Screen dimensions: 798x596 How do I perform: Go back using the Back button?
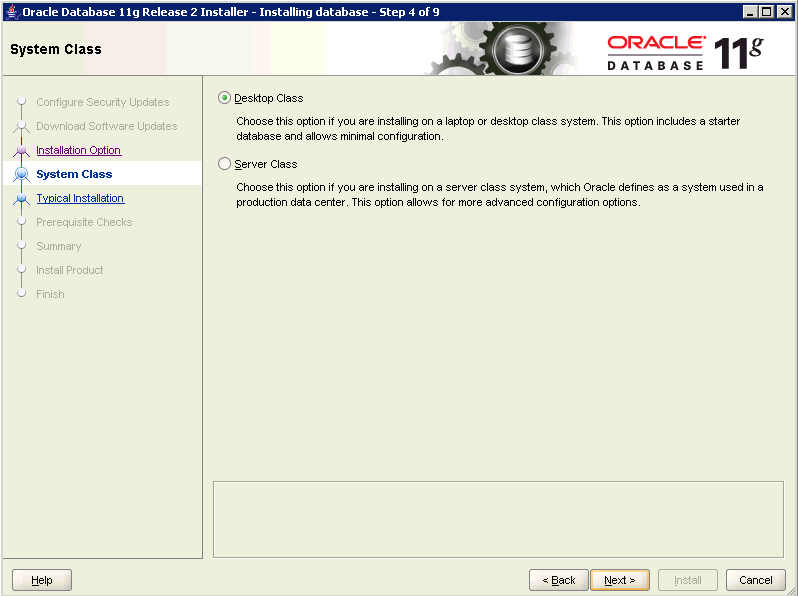click(x=558, y=580)
